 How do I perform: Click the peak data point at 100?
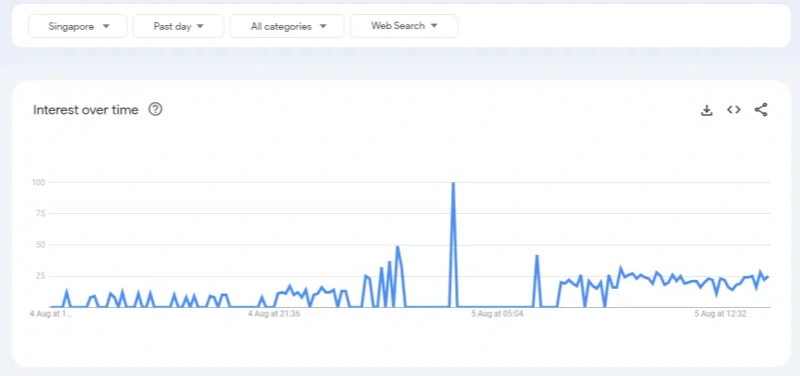coord(453,183)
